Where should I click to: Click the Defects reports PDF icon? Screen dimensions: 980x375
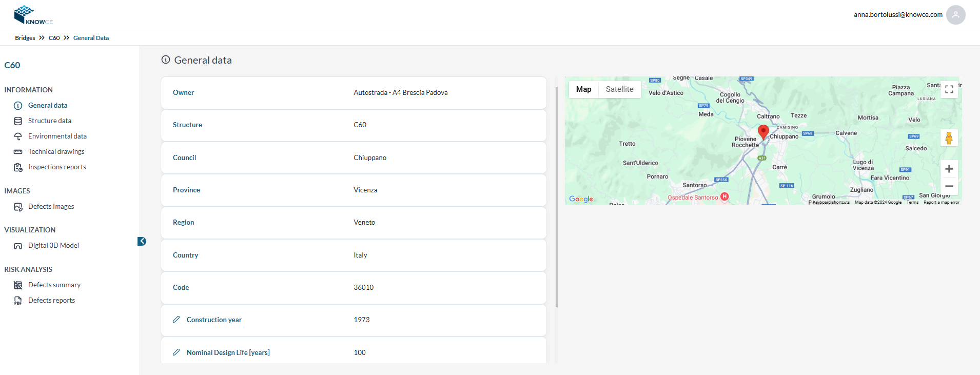18,301
